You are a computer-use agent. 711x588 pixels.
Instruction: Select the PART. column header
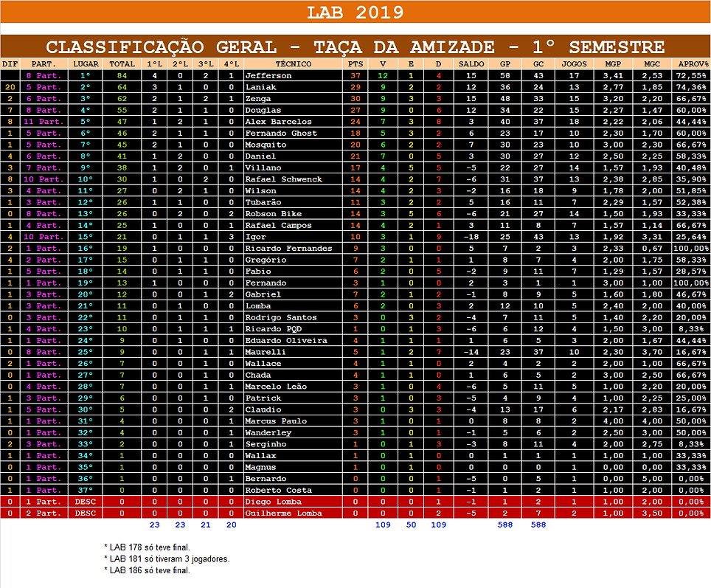click(x=44, y=64)
